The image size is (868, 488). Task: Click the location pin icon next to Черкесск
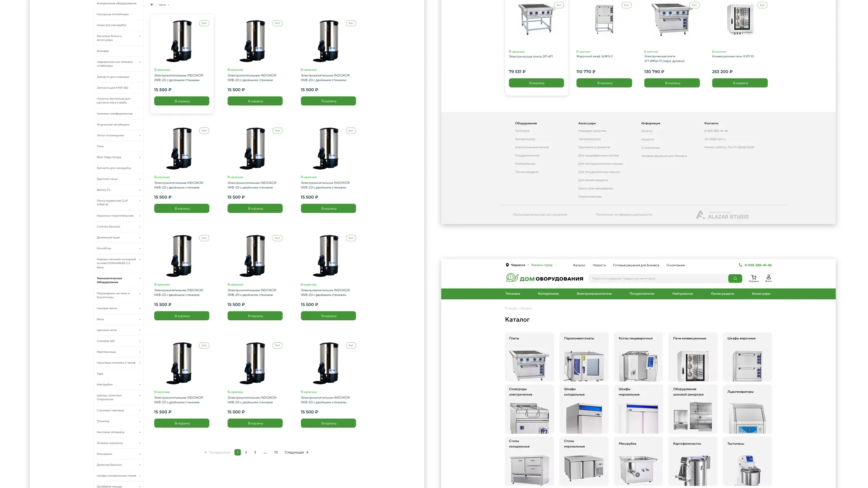[x=507, y=265]
